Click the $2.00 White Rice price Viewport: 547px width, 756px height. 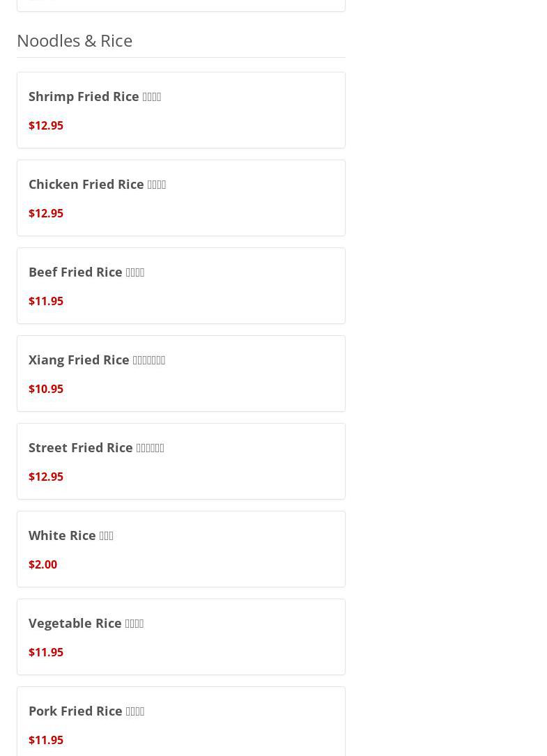tap(43, 564)
